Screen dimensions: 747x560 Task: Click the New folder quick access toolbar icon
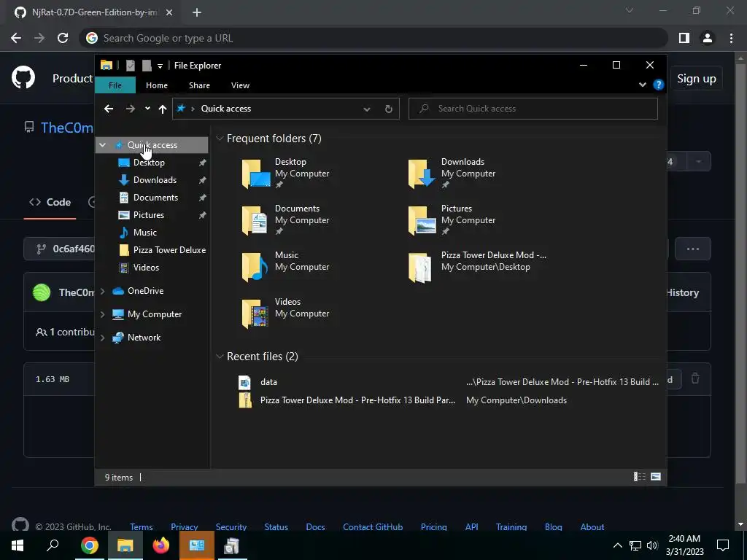[147, 65]
